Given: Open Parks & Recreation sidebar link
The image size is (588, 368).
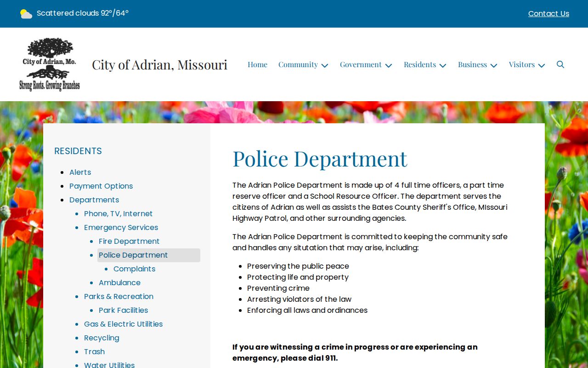Looking at the screenshot, I should [119, 296].
